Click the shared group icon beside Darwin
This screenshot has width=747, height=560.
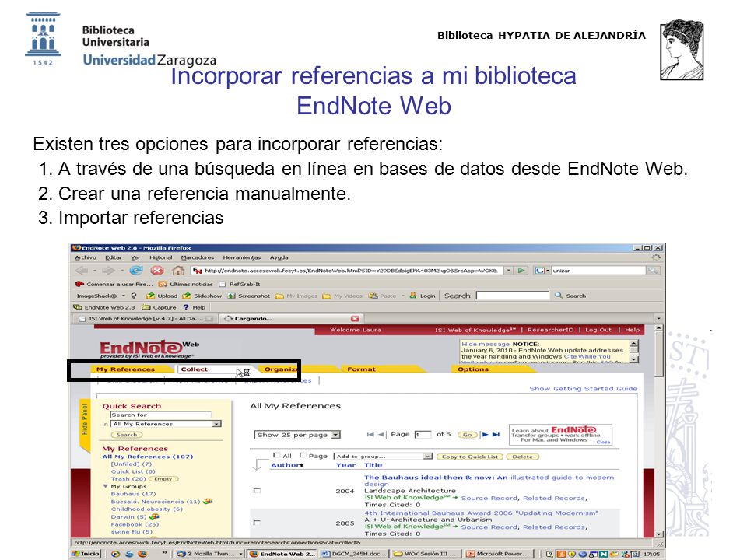click(x=154, y=516)
